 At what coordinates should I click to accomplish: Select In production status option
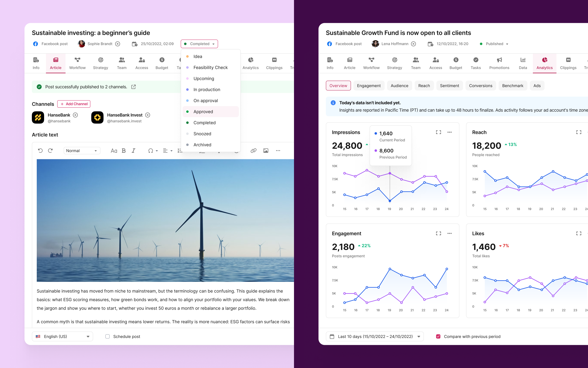pos(211,90)
